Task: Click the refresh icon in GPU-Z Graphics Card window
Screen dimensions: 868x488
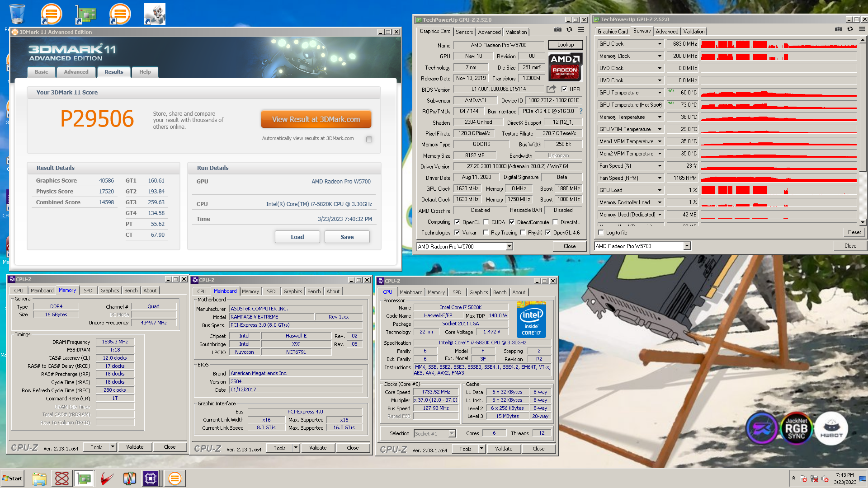Action: pyautogui.click(x=570, y=29)
